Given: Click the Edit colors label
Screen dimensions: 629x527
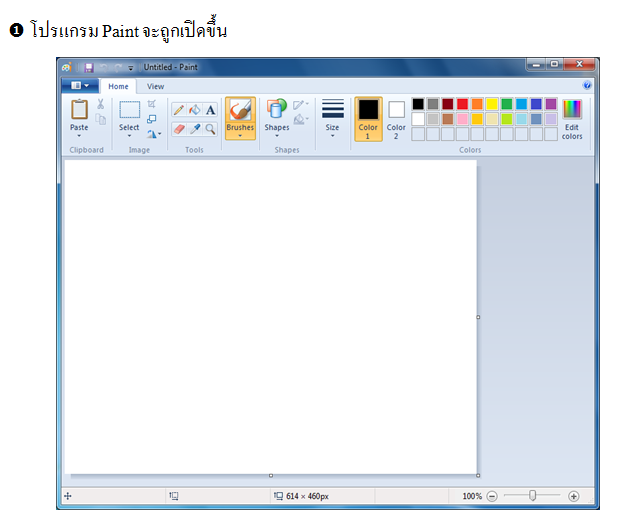Looking at the screenshot, I should [572, 132].
